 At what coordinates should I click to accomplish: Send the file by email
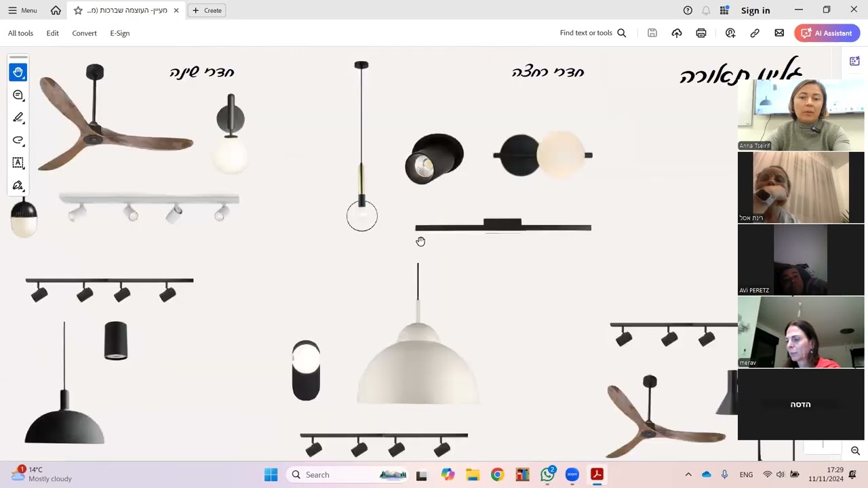click(x=779, y=33)
